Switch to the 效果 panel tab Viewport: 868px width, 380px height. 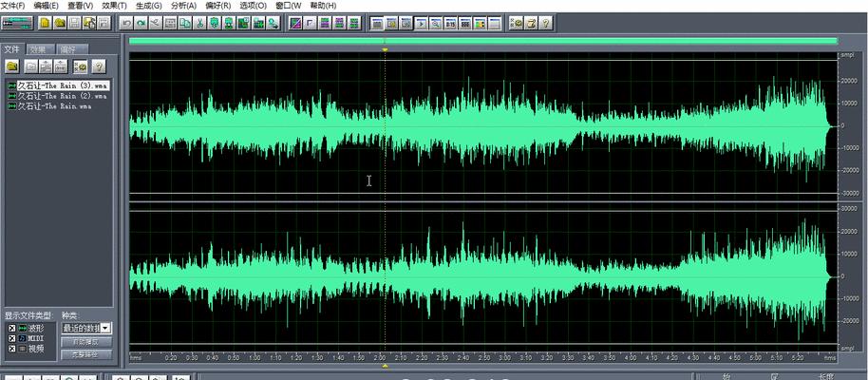(x=42, y=49)
